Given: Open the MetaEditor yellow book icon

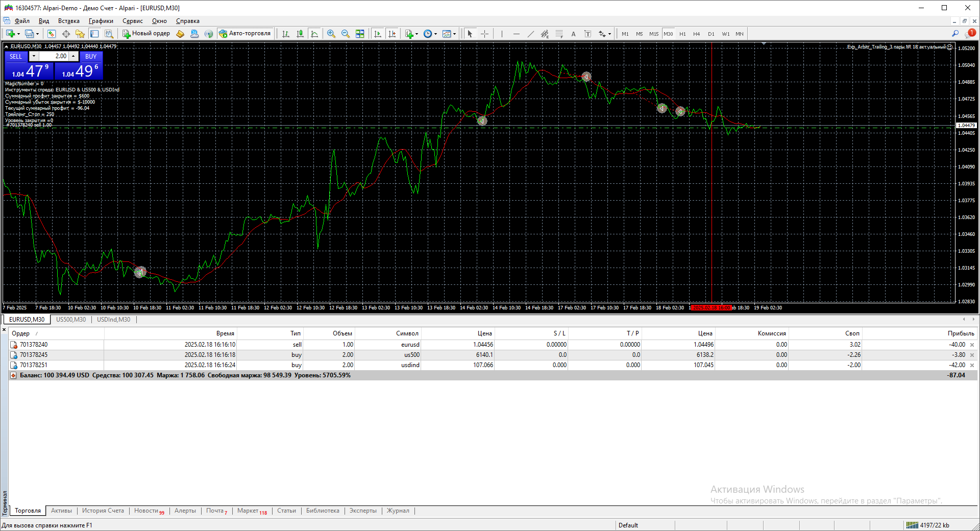Looking at the screenshot, I should [180, 34].
